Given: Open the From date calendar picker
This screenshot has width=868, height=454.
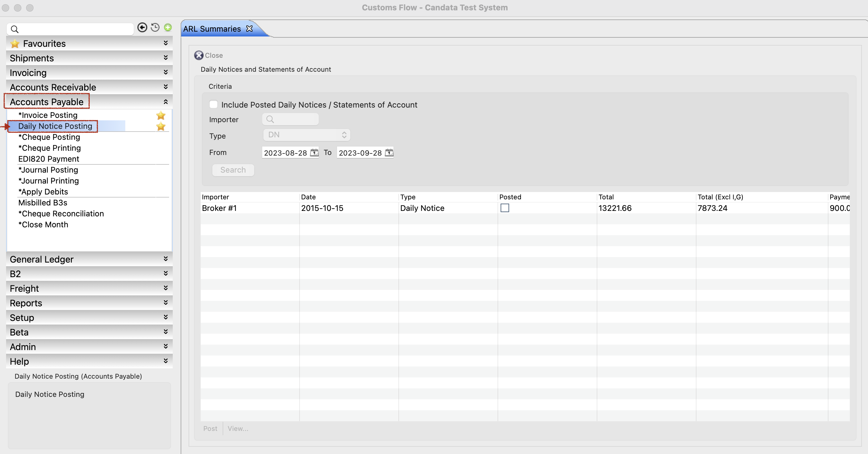Looking at the screenshot, I should tap(314, 153).
